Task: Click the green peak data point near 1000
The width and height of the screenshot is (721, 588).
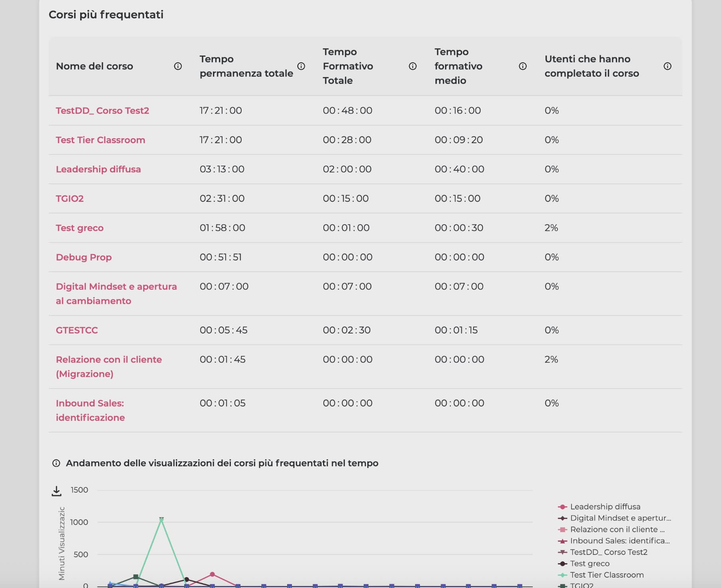Action: (162, 520)
